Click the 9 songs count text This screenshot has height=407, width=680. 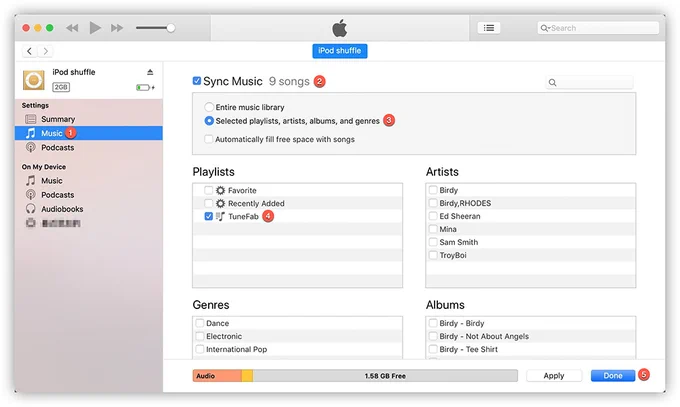pos(289,81)
